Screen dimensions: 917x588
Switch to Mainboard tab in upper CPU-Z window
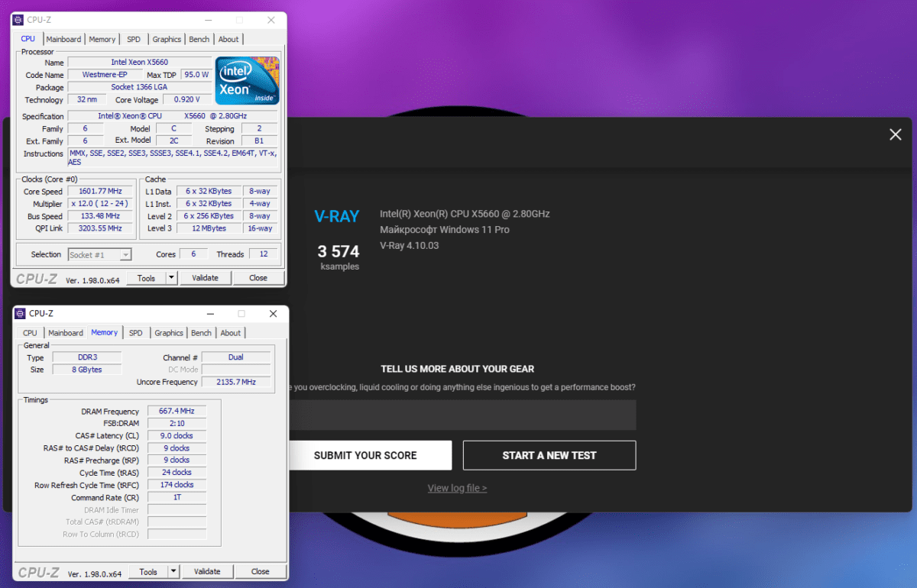click(x=63, y=40)
